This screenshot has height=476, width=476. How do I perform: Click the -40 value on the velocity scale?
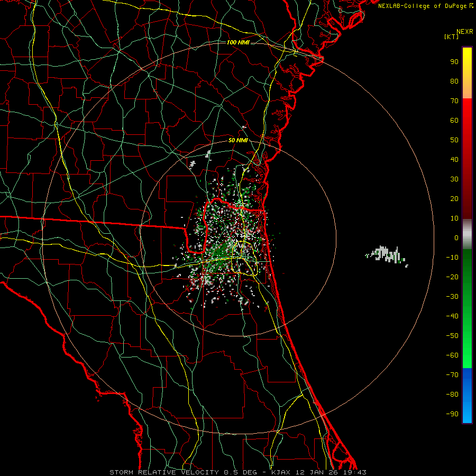[x=452, y=316]
